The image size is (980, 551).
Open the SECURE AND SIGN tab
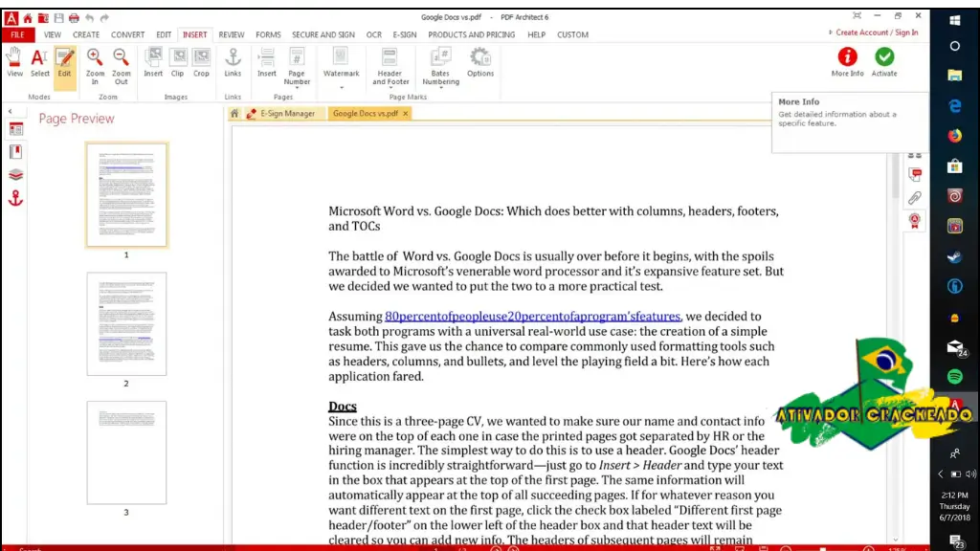(323, 35)
